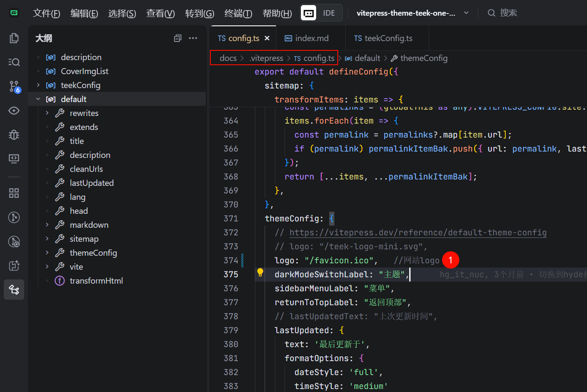This screenshot has height=392, width=587.
Task: Select description under default in outline
Action: pos(90,155)
